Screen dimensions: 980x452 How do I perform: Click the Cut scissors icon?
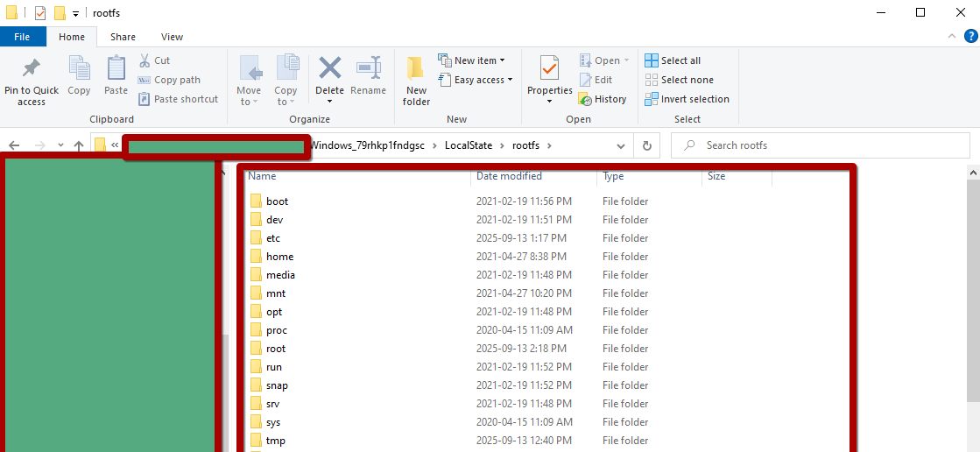coord(145,60)
